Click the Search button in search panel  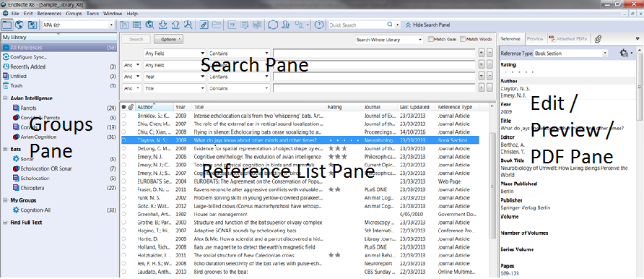point(136,40)
